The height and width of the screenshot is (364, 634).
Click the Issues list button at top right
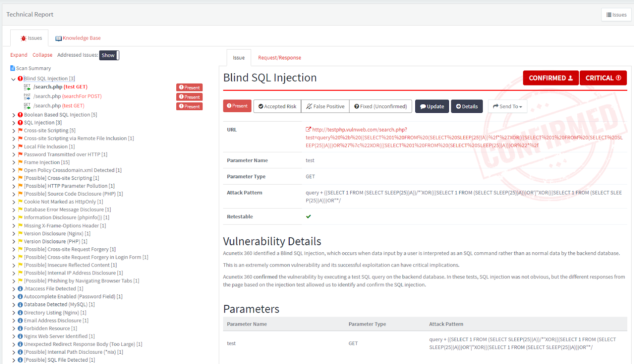tap(616, 15)
